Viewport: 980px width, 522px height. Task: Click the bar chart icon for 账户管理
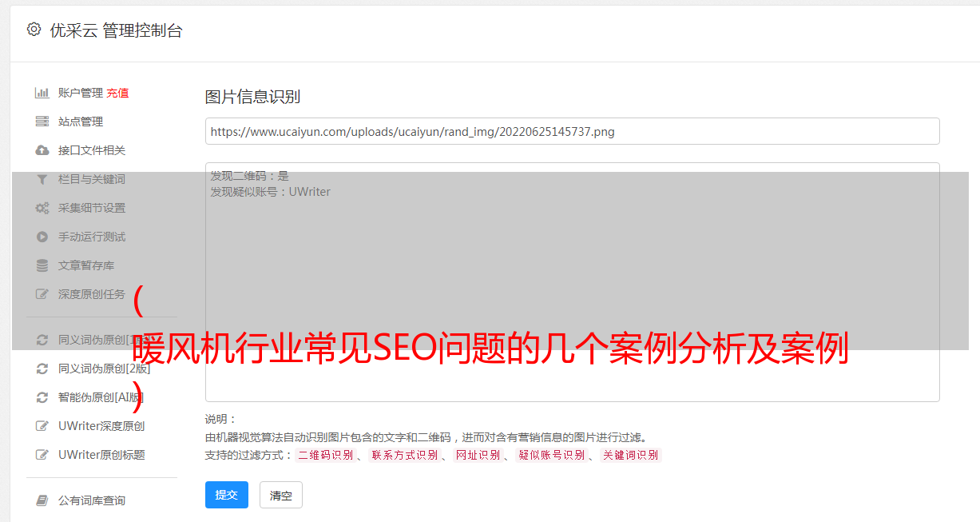[x=42, y=93]
